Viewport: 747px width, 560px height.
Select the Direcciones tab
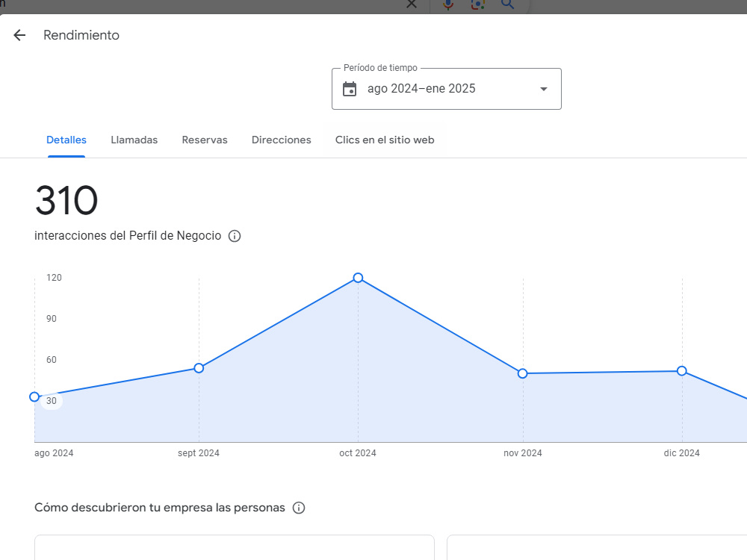click(x=282, y=140)
